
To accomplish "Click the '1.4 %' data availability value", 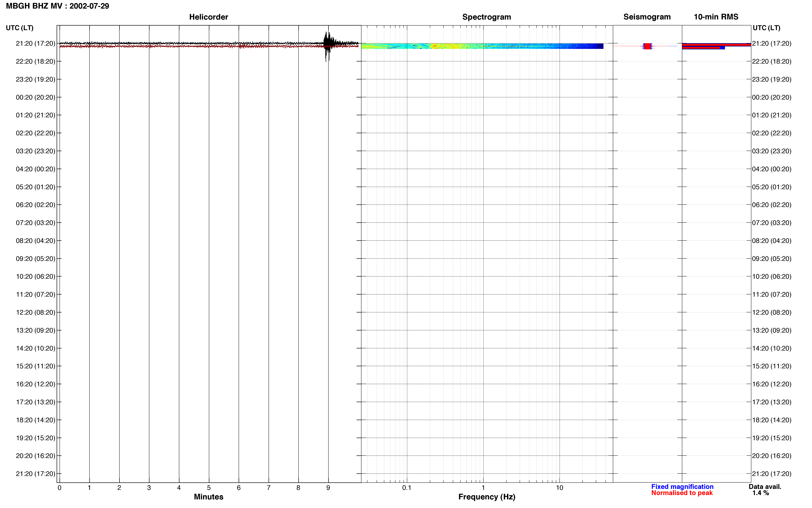I will 761,493.
